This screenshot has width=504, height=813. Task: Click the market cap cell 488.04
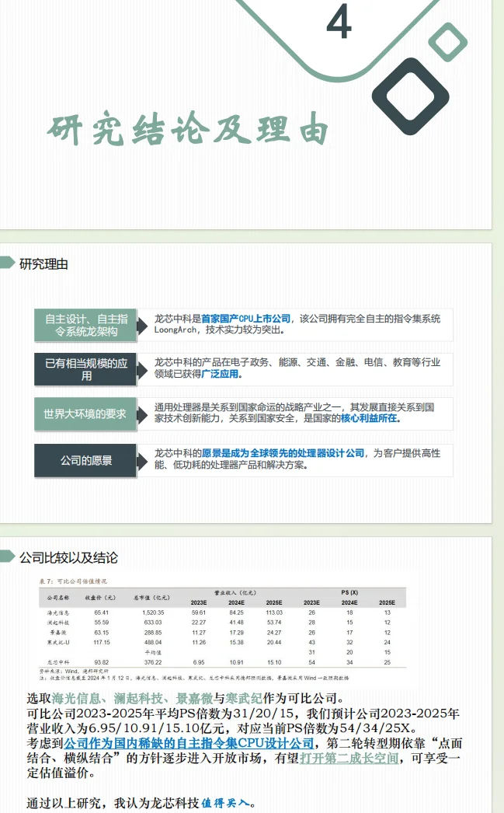[x=153, y=643]
